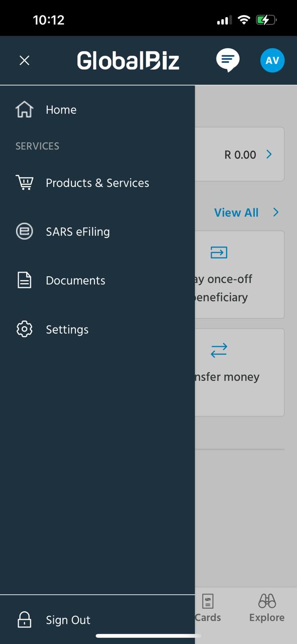297x644 pixels.
Task: Tap the Transfer money arrows icon
Action: point(219,350)
